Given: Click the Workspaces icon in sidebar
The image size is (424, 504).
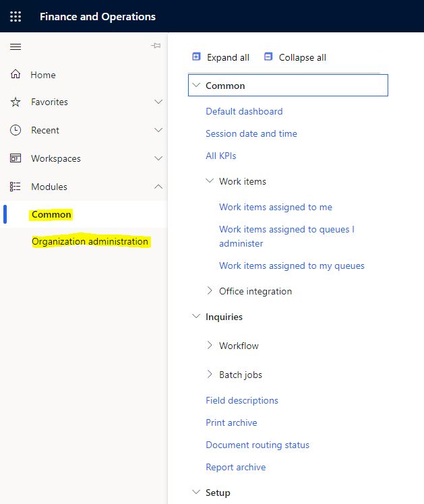Looking at the screenshot, I should (x=16, y=158).
